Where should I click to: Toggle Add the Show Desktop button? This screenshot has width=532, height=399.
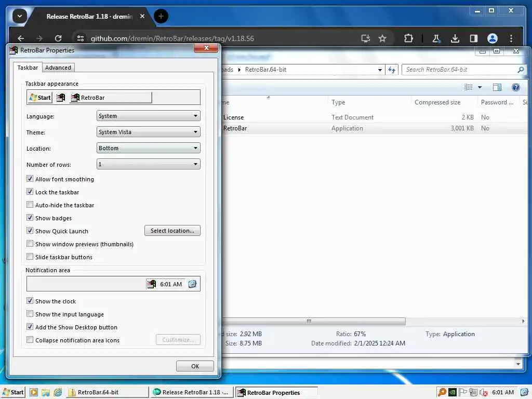pos(30,327)
